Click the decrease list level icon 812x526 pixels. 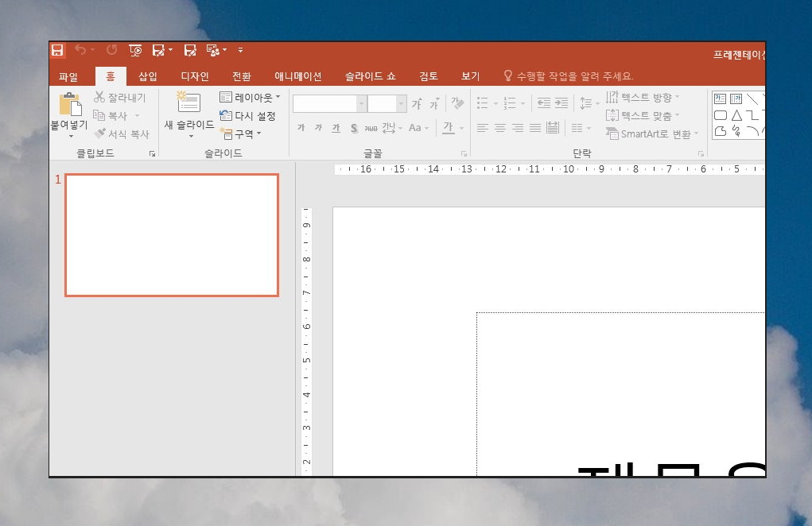pyautogui.click(x=544, y=103)
